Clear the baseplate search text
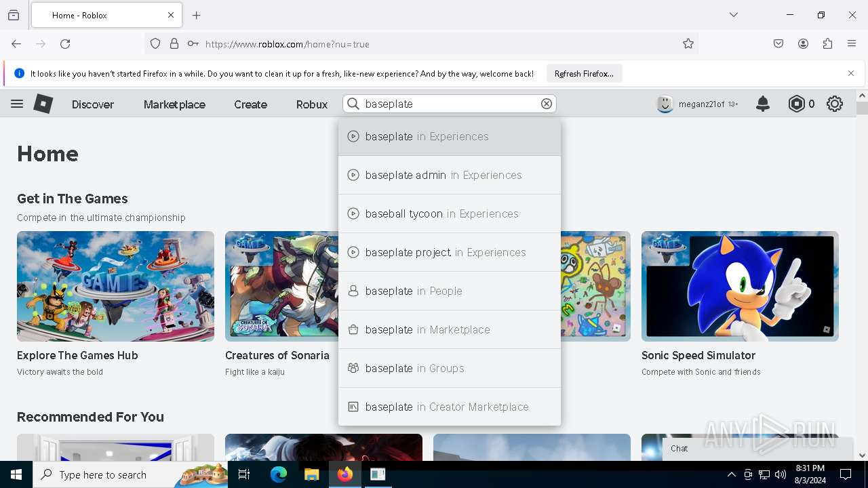The image size is (868, 488). point(547,104)
